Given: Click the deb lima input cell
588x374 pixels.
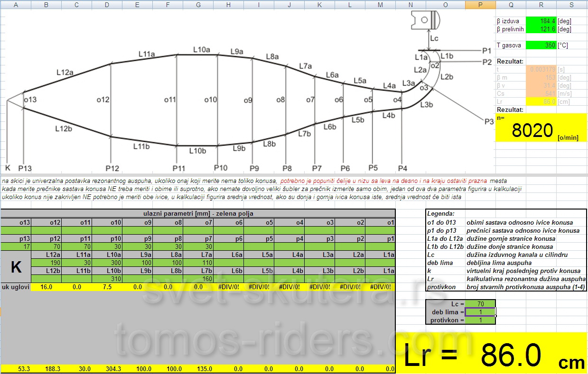Looking at the screenshot, I should (480, 312).
